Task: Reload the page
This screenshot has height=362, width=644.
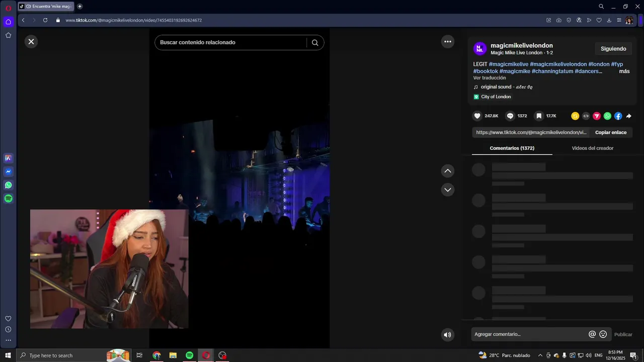Action: click(x=45, y=20)
